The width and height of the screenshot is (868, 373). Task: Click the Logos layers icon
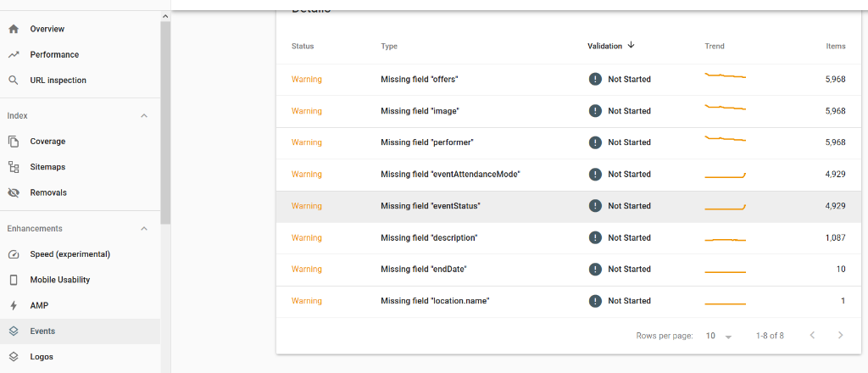pos(14,357)
